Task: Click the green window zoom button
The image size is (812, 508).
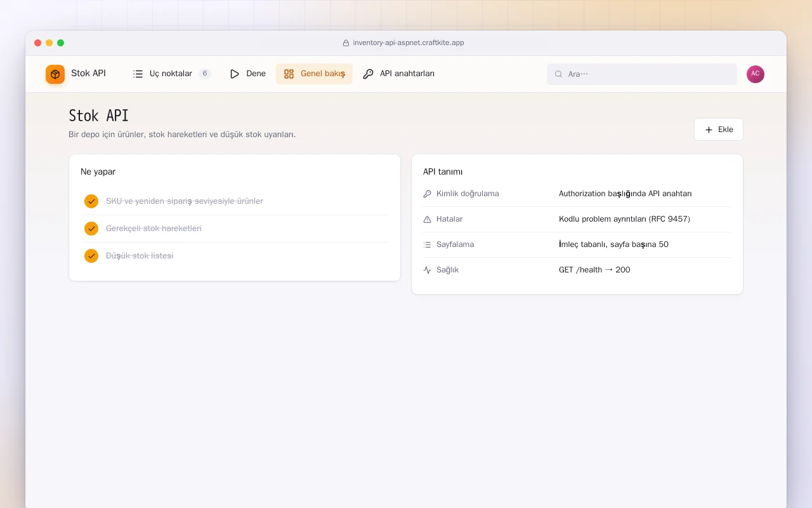Action: tap(61, 43)
